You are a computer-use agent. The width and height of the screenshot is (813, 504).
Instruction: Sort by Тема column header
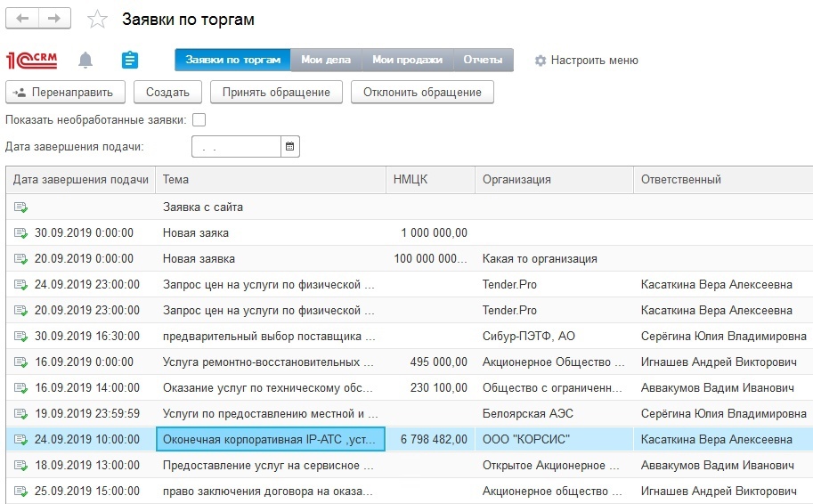(271, 180)
